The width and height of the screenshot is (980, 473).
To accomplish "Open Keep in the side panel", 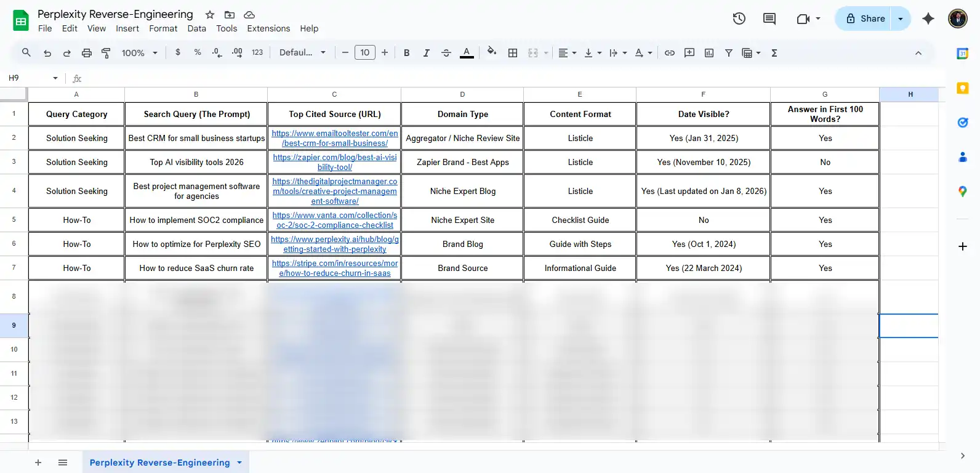I will click(963, 88).
